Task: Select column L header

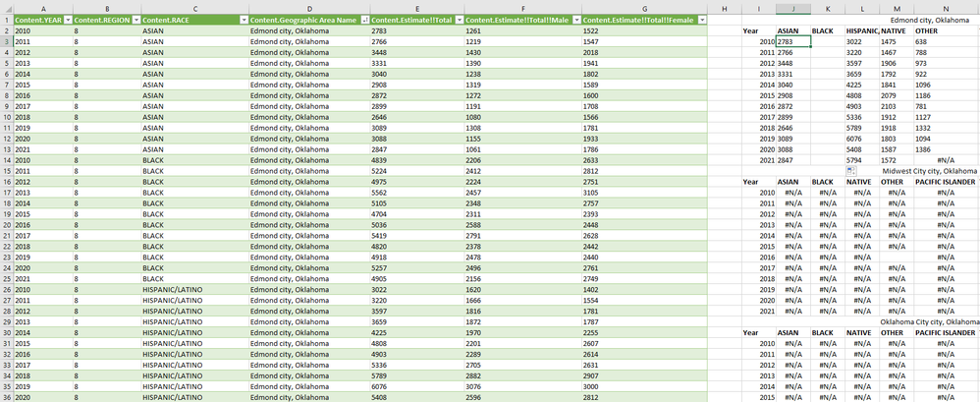Action: (862, 9)
